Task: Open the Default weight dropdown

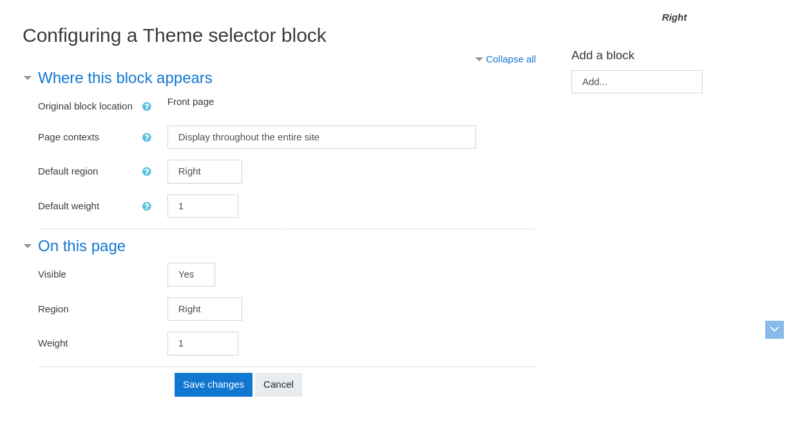Action: (x=203, y=206)
